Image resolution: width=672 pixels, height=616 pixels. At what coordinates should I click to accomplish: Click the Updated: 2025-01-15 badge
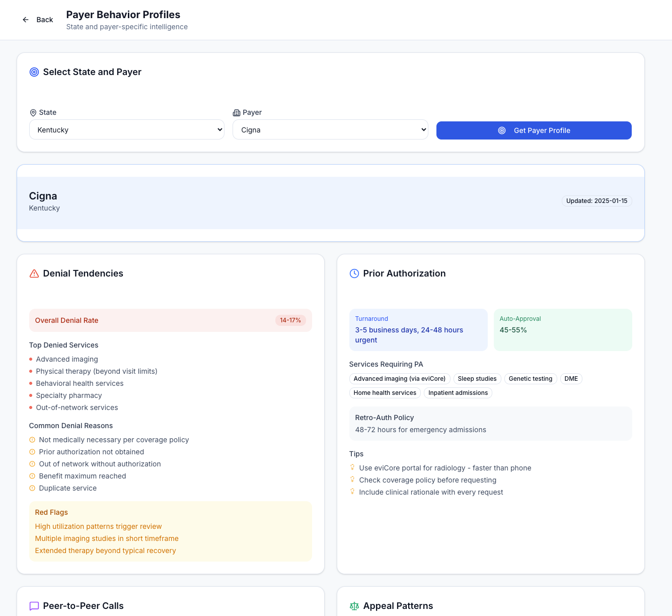(597, 201)
